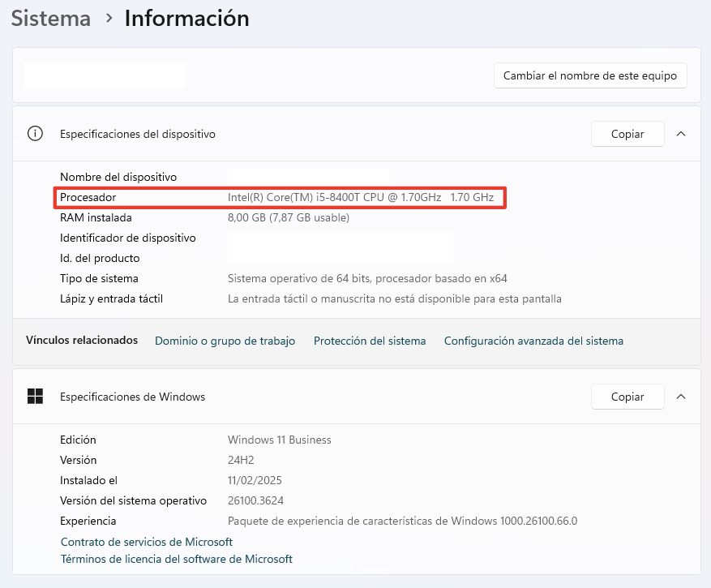This screenshot has width=711, height=588.
Task: Open 'Protección del sistema'
Action: tap(370, 341)
